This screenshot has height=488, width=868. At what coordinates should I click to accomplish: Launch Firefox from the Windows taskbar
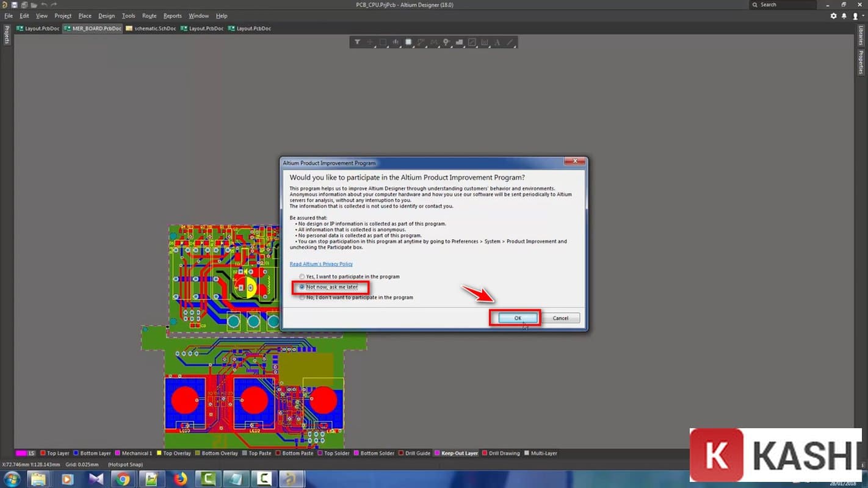pyautogui.click(x=179, y=479)
